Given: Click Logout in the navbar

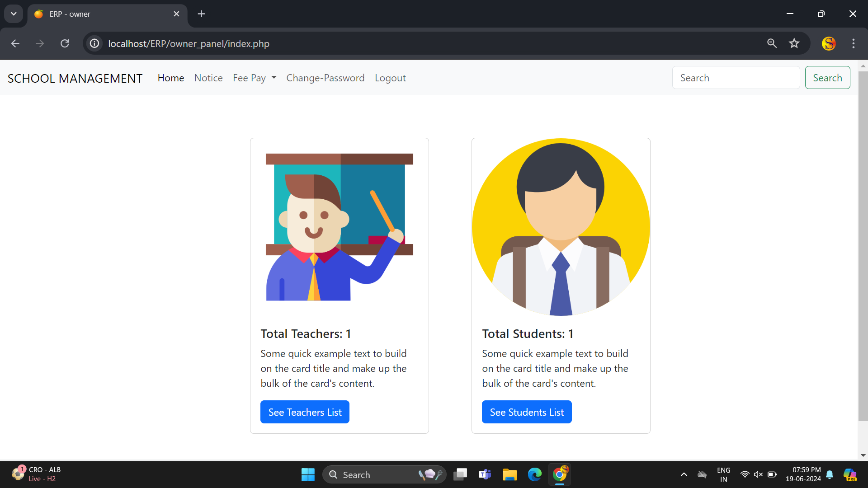Looking at the screenshot, I should [x=390, y=78].
